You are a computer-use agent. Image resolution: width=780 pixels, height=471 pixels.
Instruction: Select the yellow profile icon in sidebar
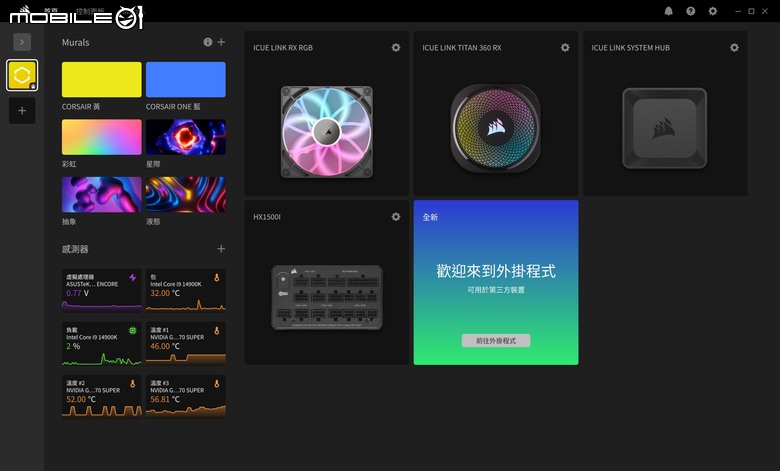tap(22, 75)
